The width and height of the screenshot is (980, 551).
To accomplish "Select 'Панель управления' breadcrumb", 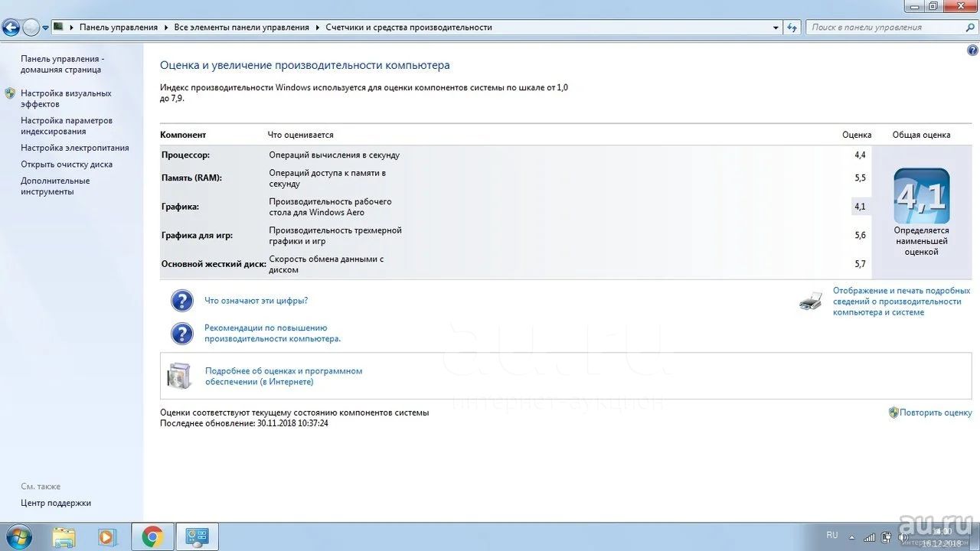I will 119,27.
